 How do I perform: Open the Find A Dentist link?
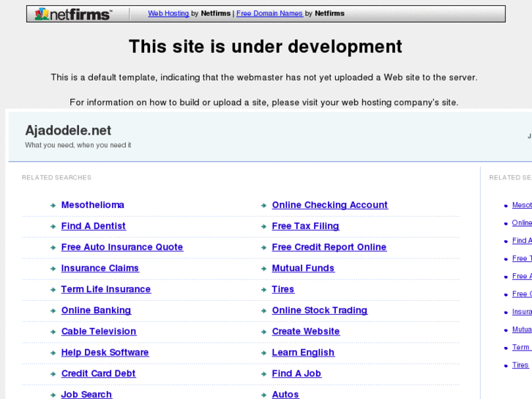click(94, 225)
